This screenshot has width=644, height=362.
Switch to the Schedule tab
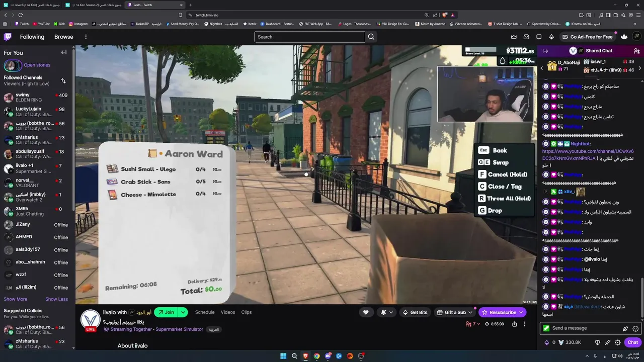coord(205,312)
